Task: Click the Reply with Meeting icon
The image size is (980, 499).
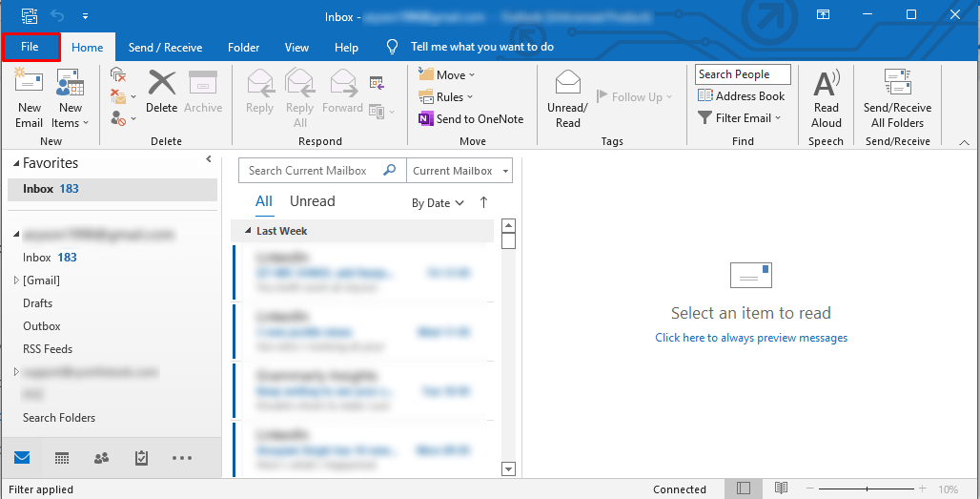Action: point(377,83)
